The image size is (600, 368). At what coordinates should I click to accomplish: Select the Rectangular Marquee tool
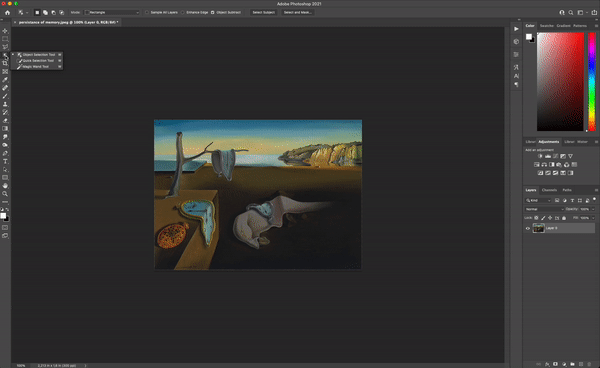(x=5, y=39)
